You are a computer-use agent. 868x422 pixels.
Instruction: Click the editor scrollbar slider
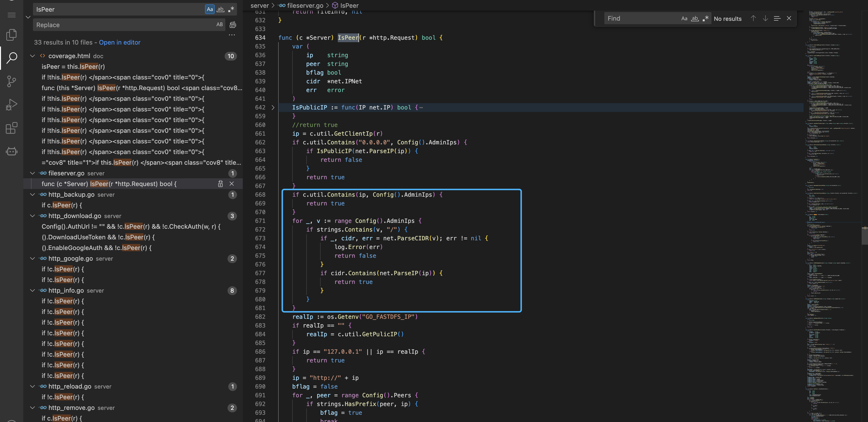864,236
